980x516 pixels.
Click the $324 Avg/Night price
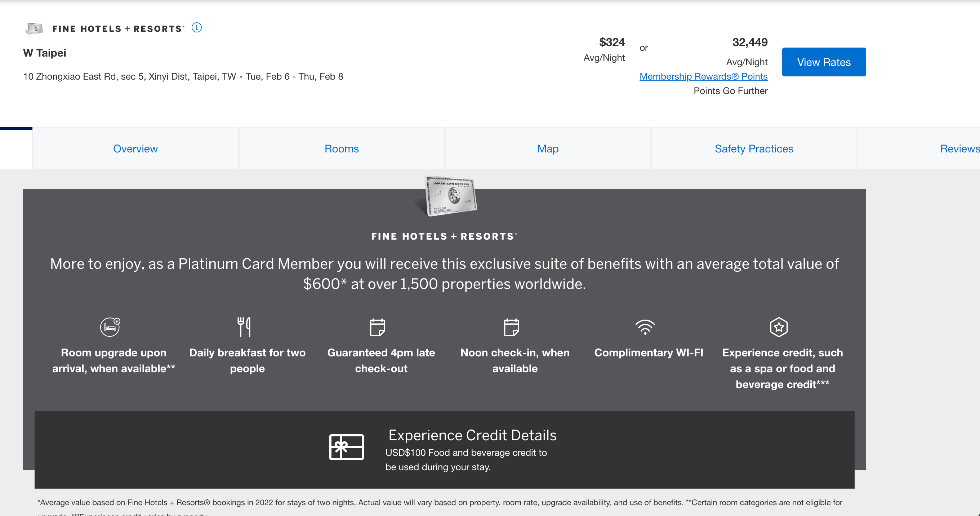611,42
